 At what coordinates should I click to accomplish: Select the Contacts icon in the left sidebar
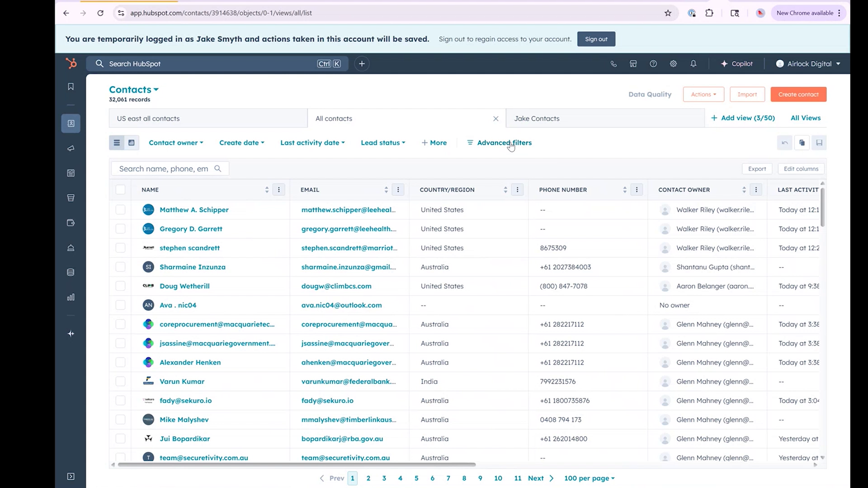click(71, 123)
